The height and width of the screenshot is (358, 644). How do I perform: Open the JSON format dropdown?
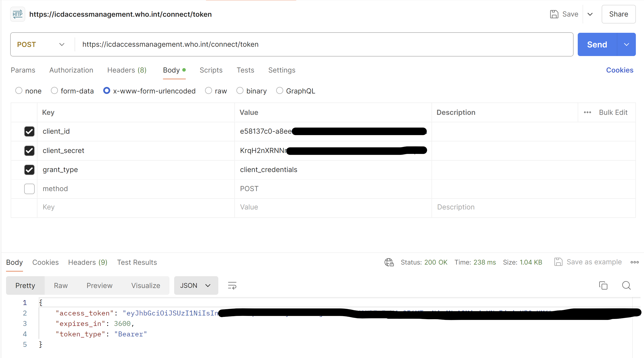click(196, 285)
